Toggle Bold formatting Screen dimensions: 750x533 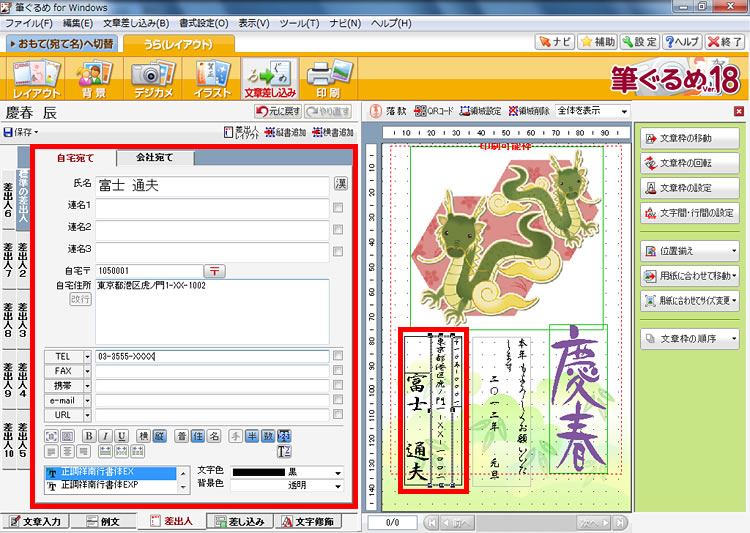click(x=88, y=436)
